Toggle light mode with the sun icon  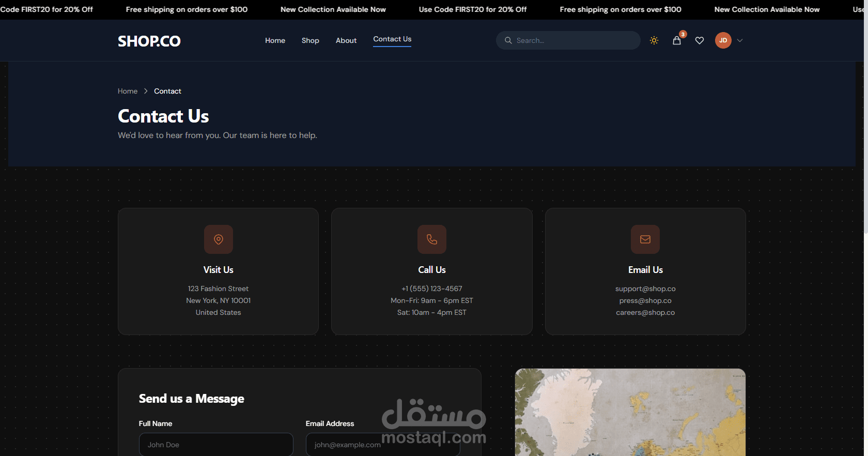point(654,40)
